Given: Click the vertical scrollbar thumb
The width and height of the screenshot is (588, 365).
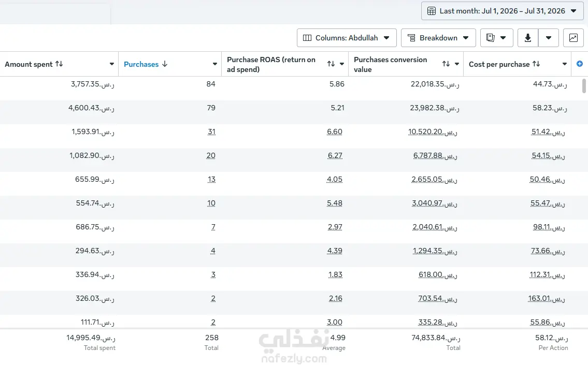Looking at the screenshot, I should tap(583, 86).
